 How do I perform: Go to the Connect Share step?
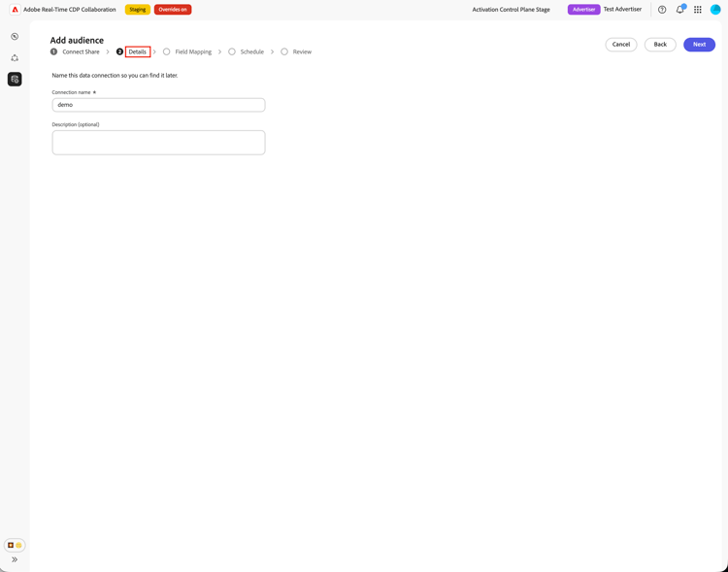tap(81, 51)
